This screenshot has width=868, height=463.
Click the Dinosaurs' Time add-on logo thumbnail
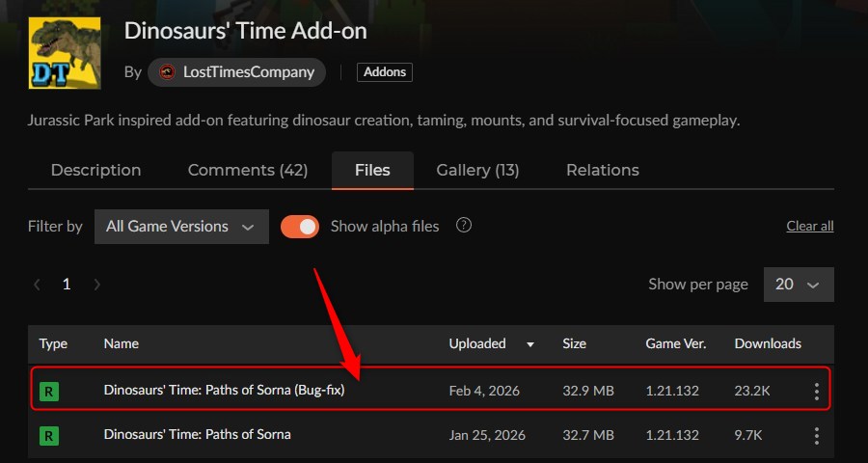pyautogui.click(x=66, y=51)
